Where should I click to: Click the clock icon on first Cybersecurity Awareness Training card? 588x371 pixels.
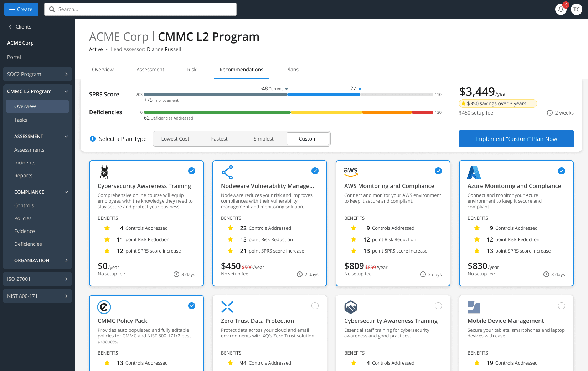pyautogui.click(x=176, y=274)
